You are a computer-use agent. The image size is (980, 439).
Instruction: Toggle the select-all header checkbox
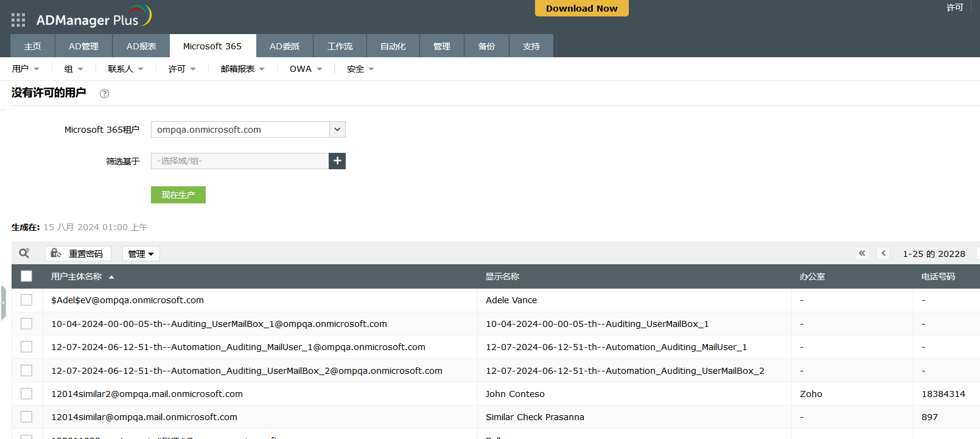[x=26, y=276]
